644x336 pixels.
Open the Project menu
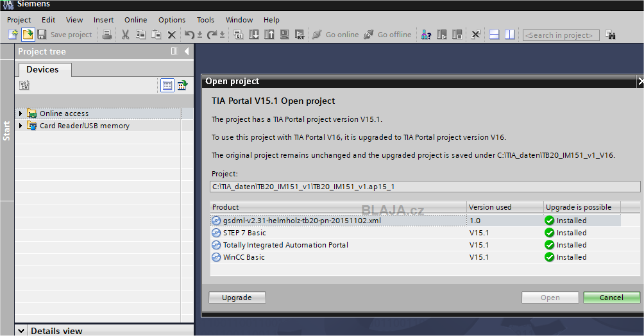point(19,20)
